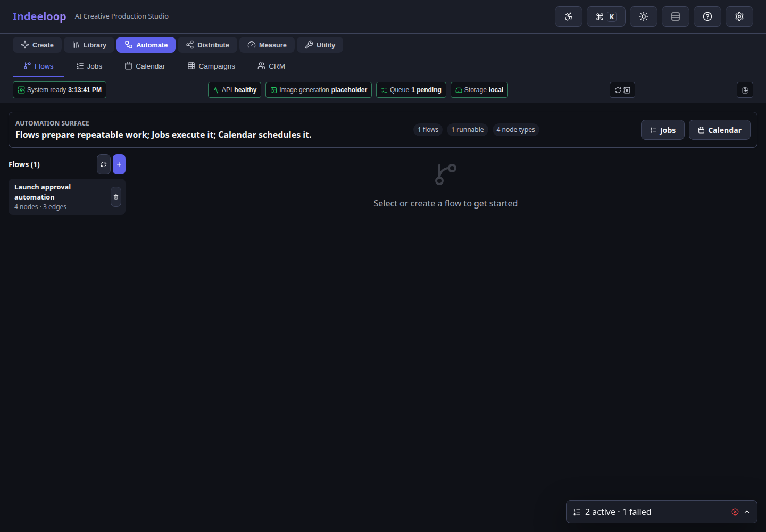Open the Flows sub-tab
This screenshot has width=766, height=532.
tap(38, 66)
